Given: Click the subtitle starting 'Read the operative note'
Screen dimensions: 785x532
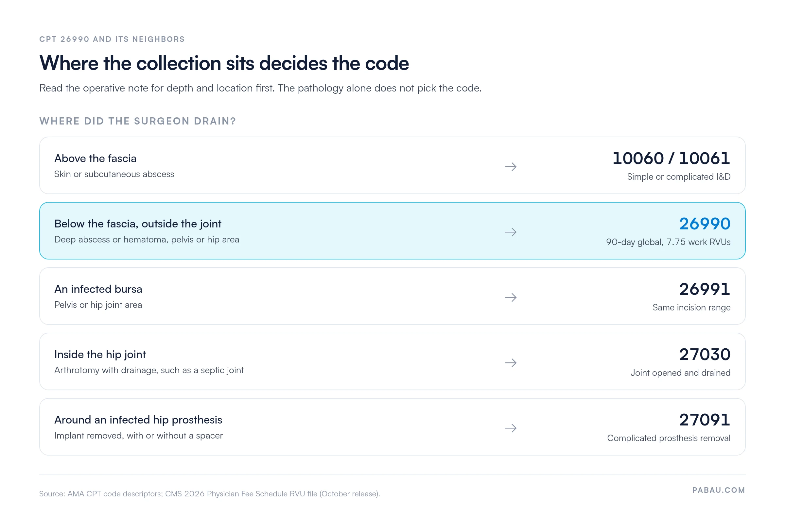Looking at the screenshot, I should 260,88.
